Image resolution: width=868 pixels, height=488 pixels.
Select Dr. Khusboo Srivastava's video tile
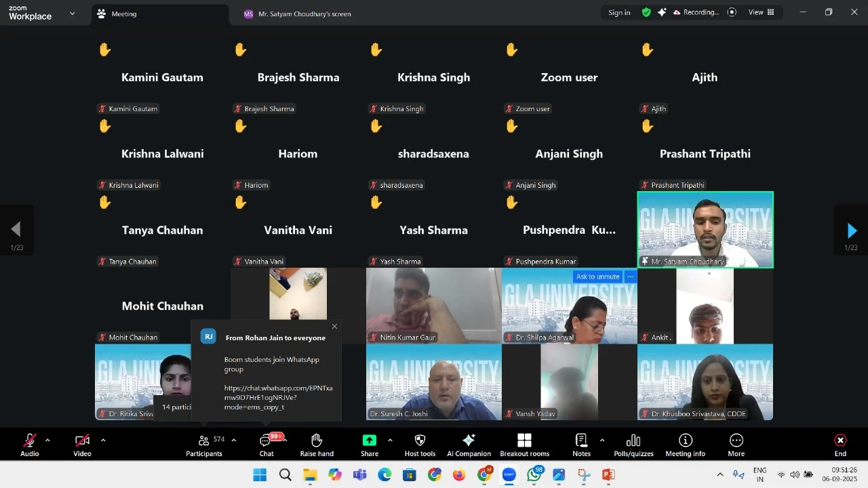pyautogui.click(x=705, y=382)
